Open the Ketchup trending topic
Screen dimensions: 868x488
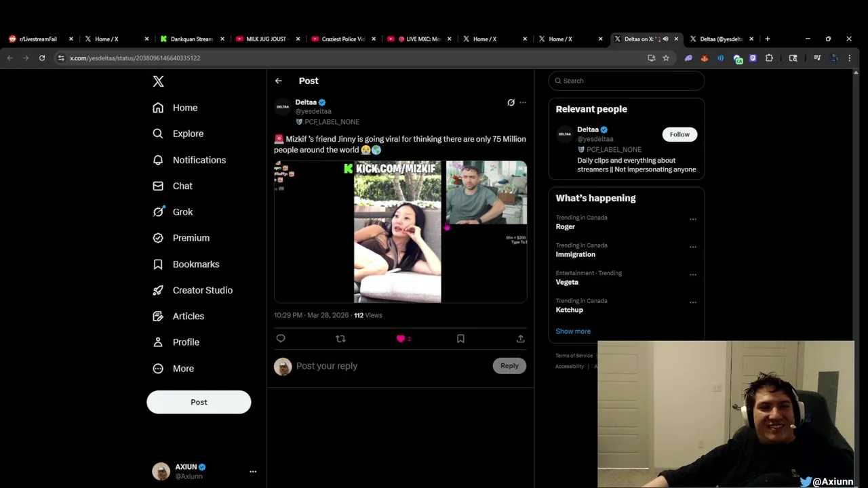click(x=570, y=310)
